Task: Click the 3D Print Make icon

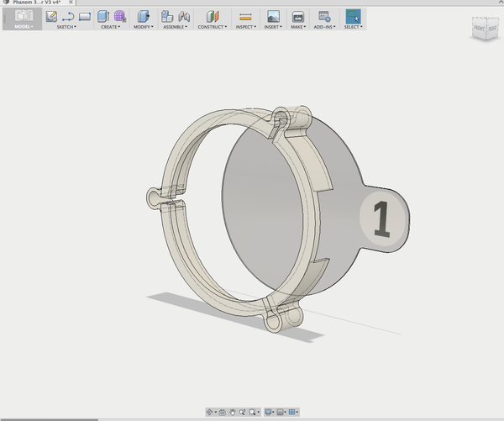Action: click(297, 16)
